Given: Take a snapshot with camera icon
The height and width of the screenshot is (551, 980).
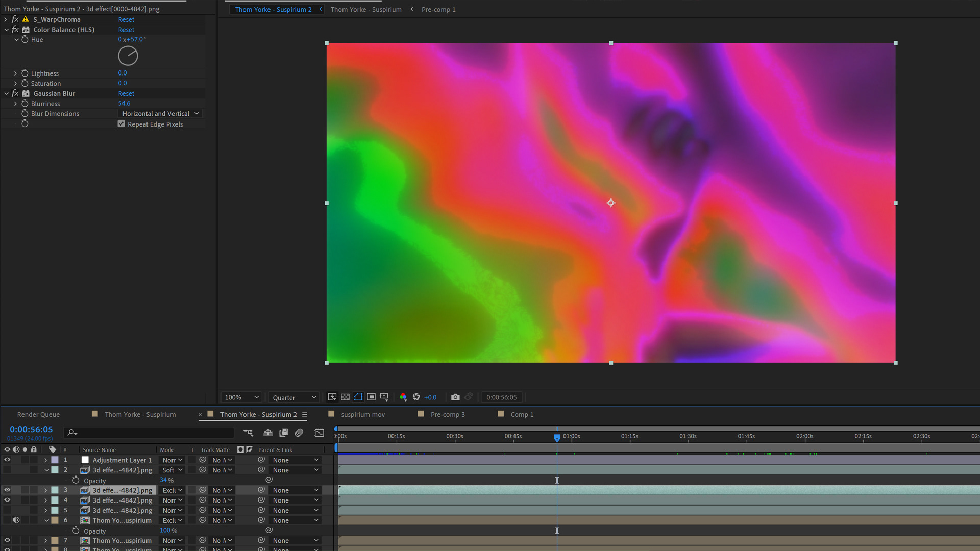Looking at the screenshot, I should point(455,397).
